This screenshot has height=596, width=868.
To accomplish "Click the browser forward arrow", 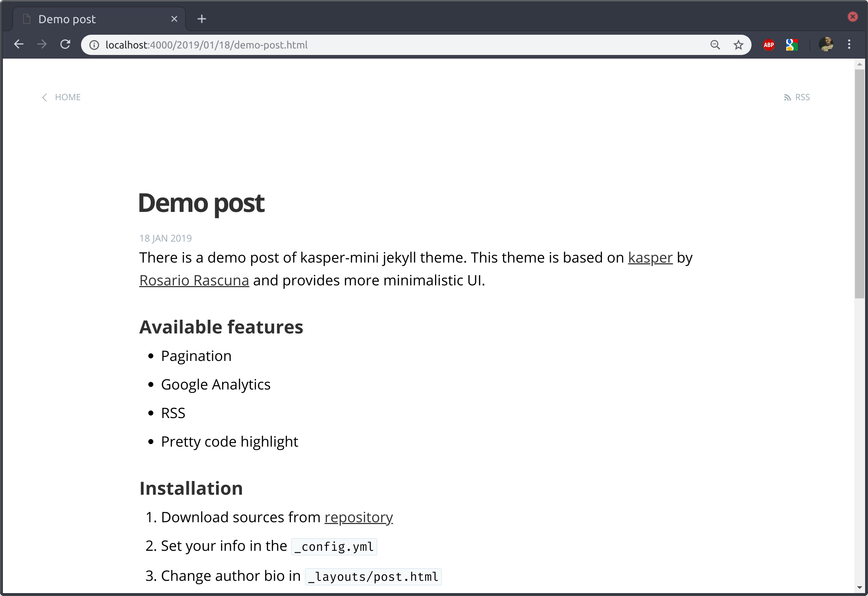I will [42, 44].
